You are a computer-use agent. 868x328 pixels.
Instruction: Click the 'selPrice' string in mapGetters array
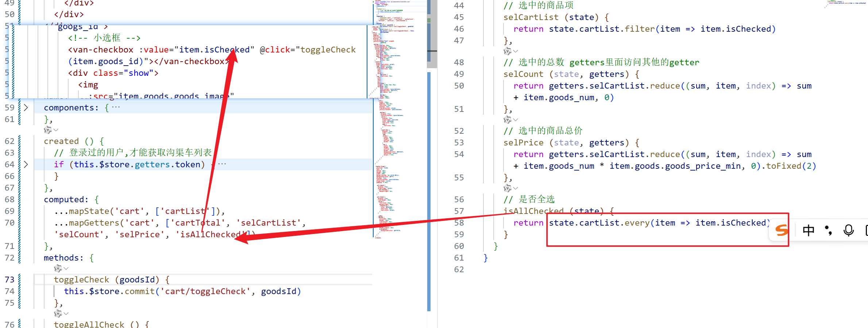pyautogui.click(x=140, y=234)
